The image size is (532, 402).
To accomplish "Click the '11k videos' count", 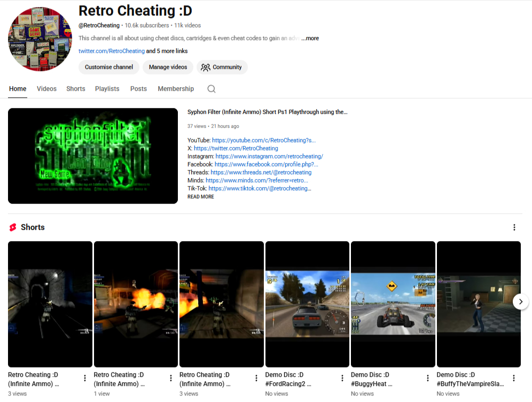I will (x=187, y=26).
